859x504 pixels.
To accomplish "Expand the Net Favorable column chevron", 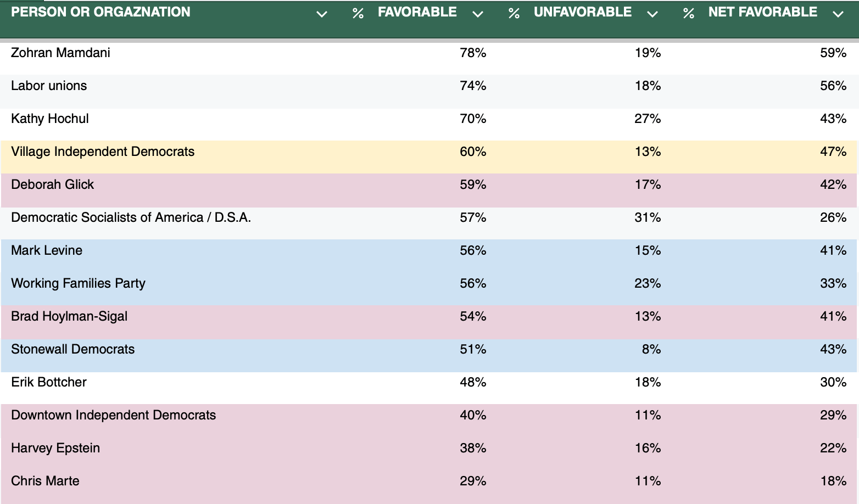I will click(x=838, y=14).
